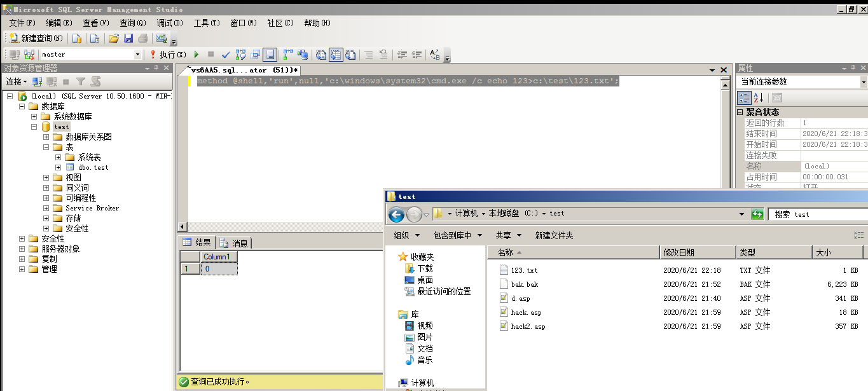This screenshot has width=868, height=391.
Task: Click the Change Connection icon beside master dropdown
Action: pyautogui.click(x=29, y=55)
